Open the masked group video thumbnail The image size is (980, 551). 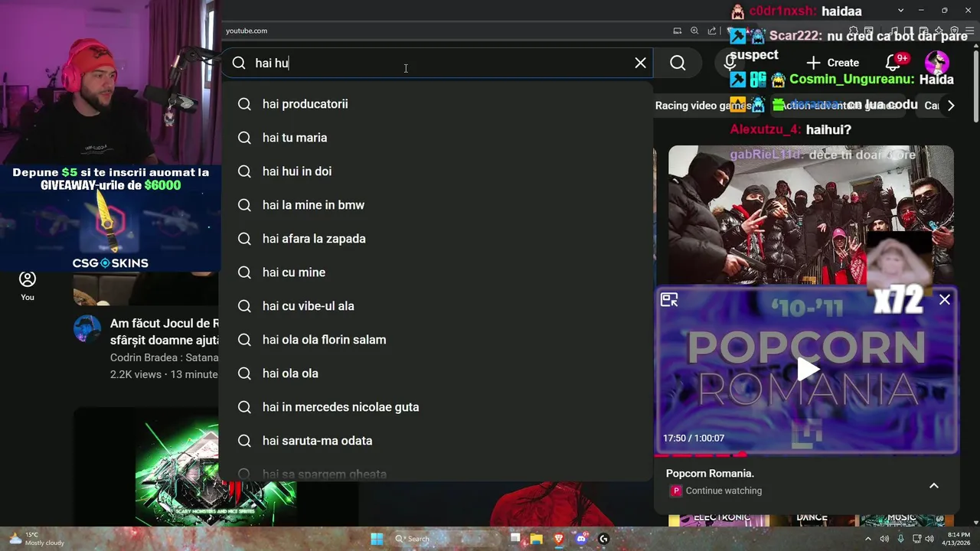pos(811,214)
